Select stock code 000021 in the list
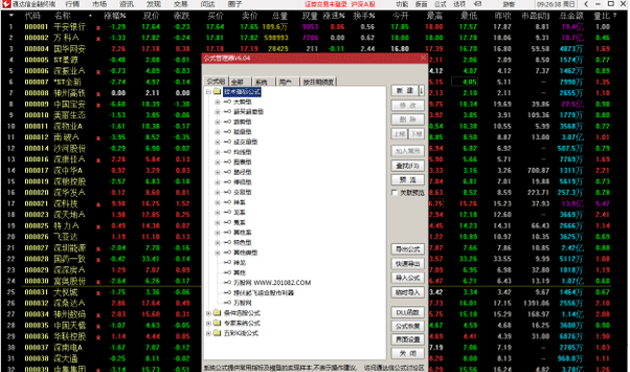This screenshot has height=372, width=630. [x=36, y=204]
